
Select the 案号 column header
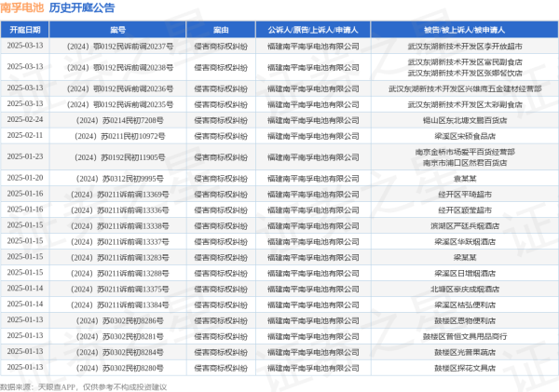117,30
